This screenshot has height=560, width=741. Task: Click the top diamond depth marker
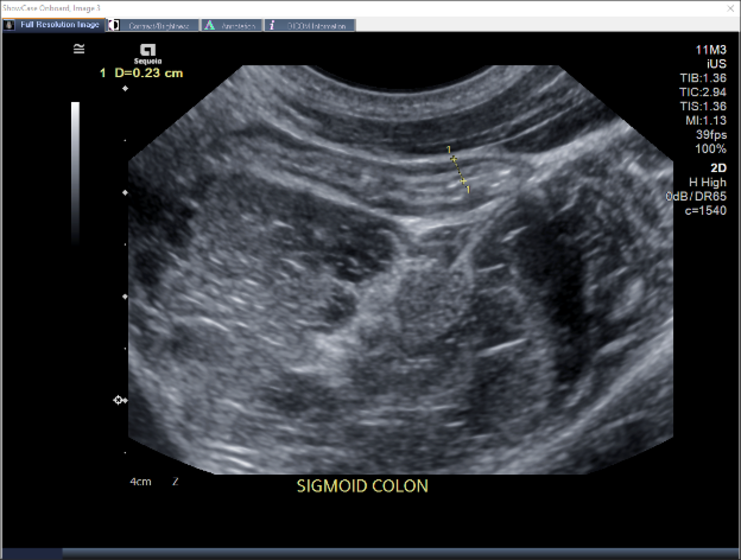pyautogui.click(x=125, y=89)
